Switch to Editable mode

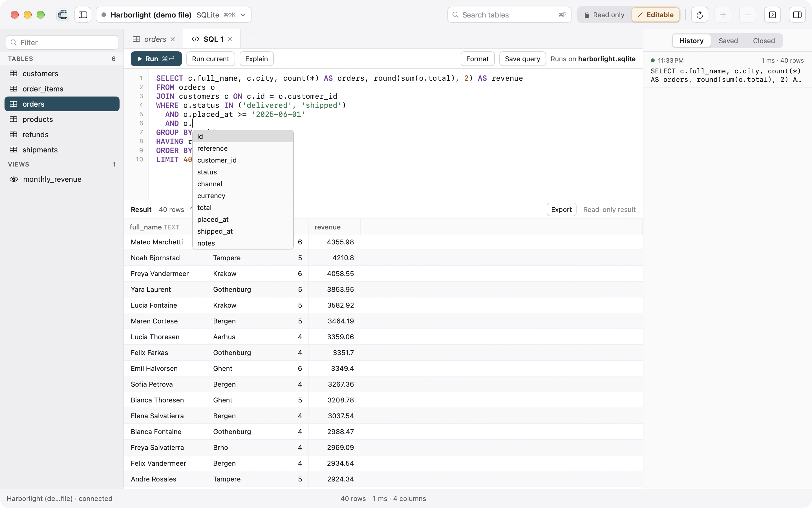(655, 15)
